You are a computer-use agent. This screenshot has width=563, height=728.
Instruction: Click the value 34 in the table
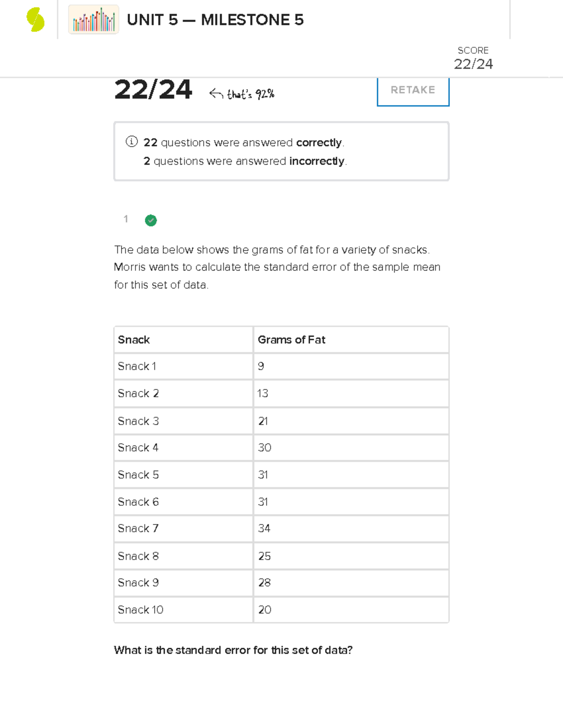[x=264, y=528]
